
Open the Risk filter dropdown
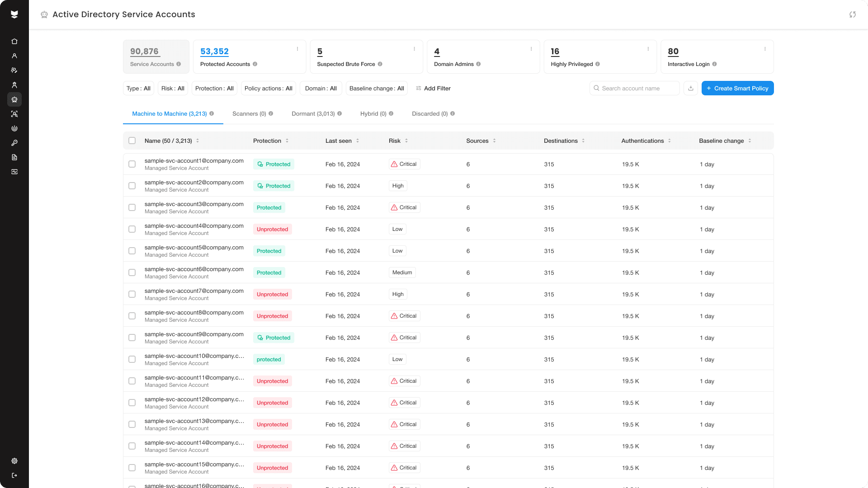coord(173,88)
